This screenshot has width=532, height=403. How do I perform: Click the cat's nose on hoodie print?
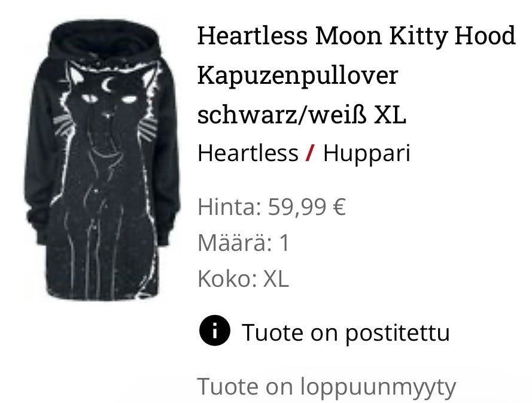click(108, 116)
